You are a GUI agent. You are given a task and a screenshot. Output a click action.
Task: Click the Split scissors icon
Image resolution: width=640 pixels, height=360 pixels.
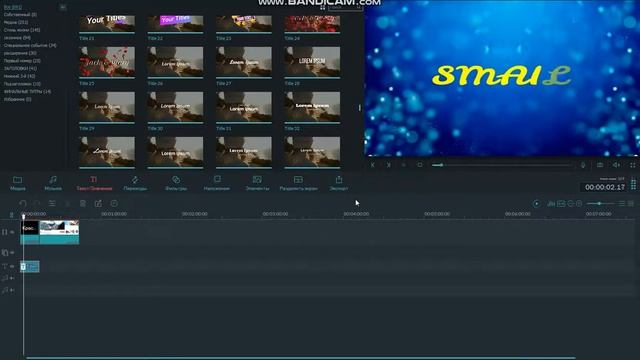68,203
